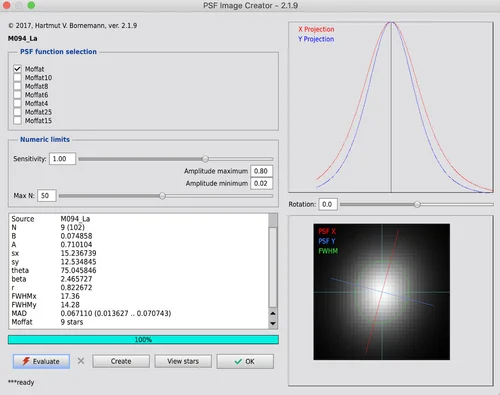Click the Max N input field
Screen dimensions: 500x395
coord(47,196)
